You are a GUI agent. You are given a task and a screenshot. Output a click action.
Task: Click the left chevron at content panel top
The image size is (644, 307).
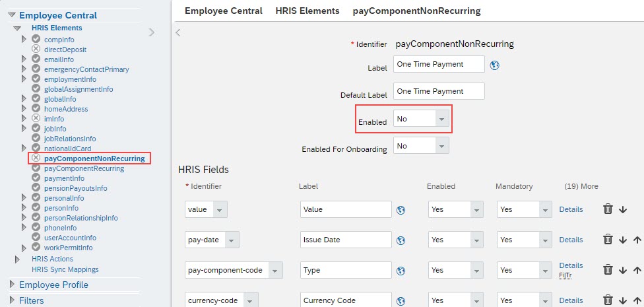pyautogui.click(x=178, y=33)
